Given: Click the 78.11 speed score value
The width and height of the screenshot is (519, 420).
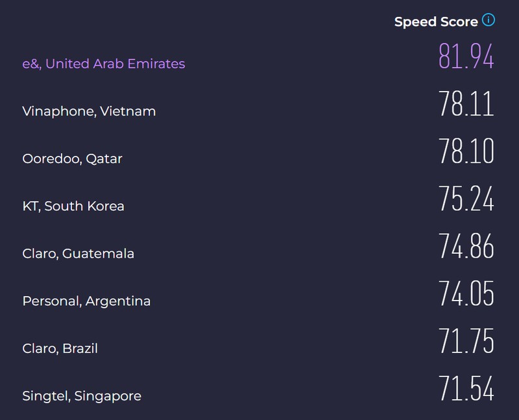Looking at the screenshot, I should [x=466, y=104].
